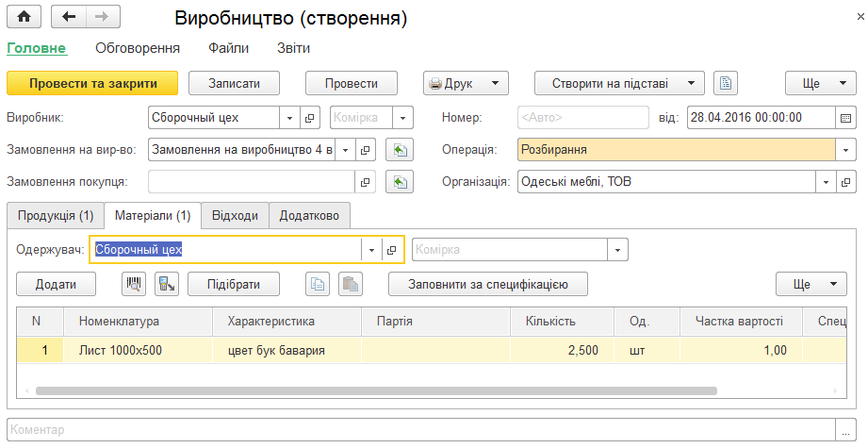Select the Лист 1000x500 cell
Viewport: 868px width, 448px height.
pos(139,350)
